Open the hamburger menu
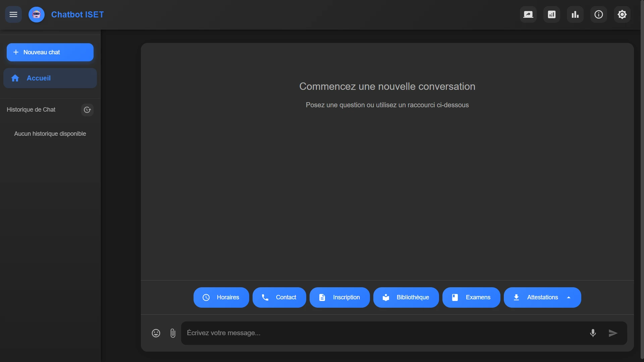This screenshot has height=362, width=644. coord(13,14)
